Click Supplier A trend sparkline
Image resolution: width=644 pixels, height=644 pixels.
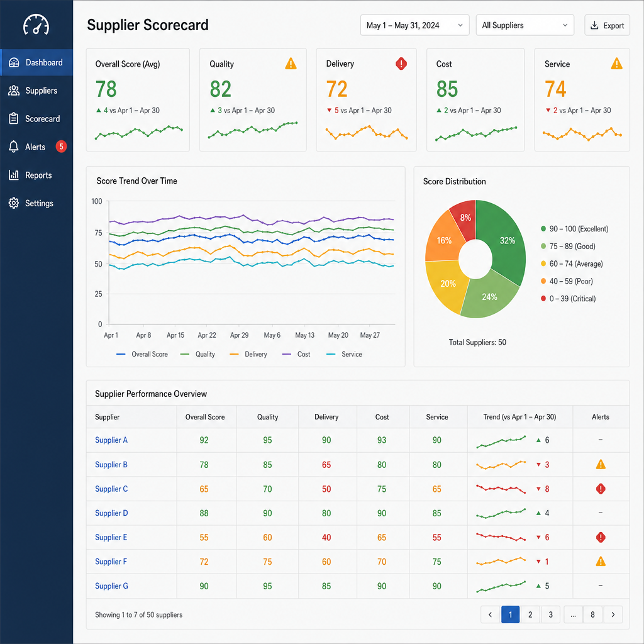[x=501, y=441]
